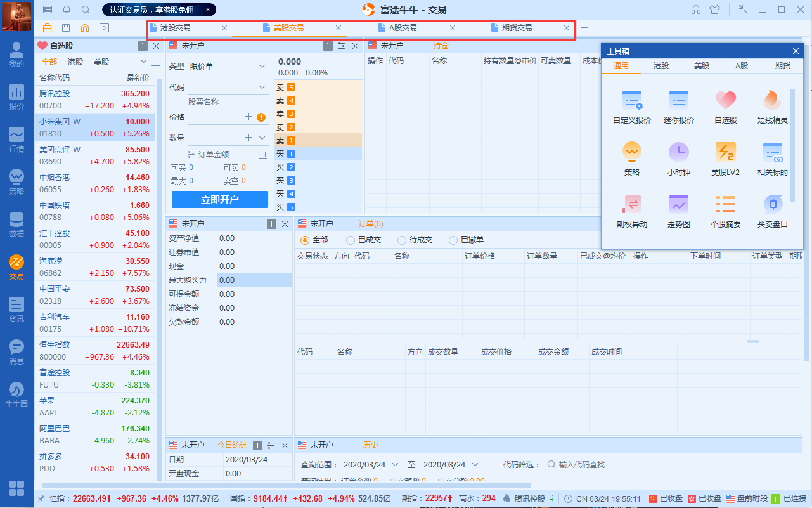Click the save layout disk icon
The width and height of the screenshot is (812, 508).
(66, 28)
